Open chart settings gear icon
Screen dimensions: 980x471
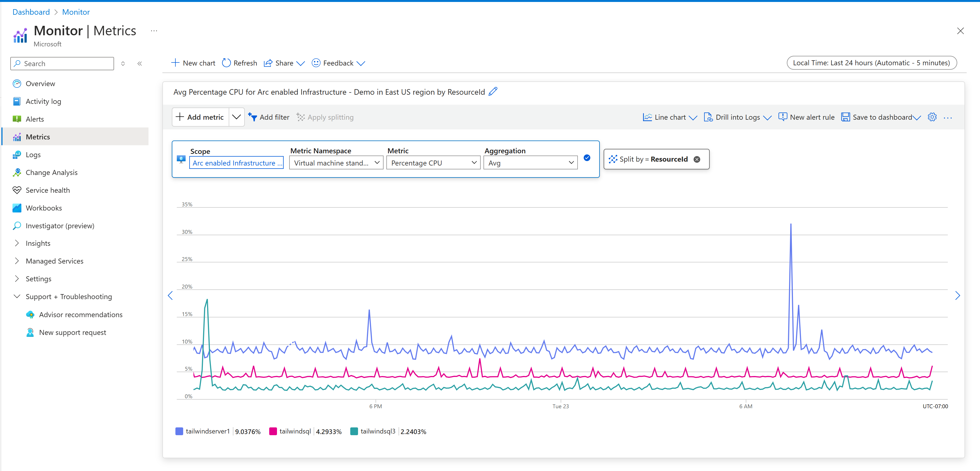tap(932, 117)
